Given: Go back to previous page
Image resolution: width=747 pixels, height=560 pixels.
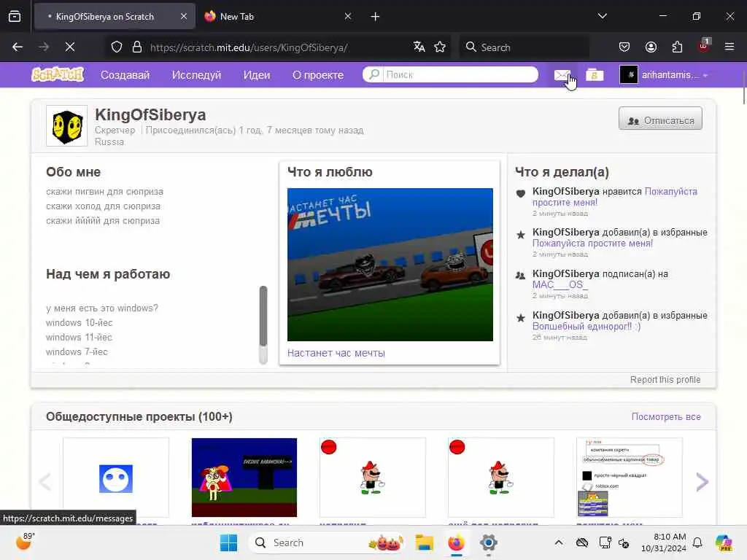Looking at the screenshot, I should point(18,47).
